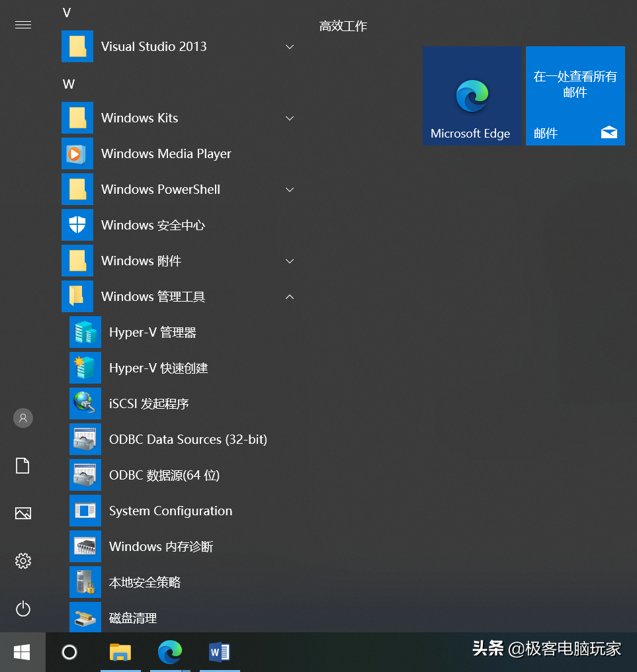Select the iSCSI 发起程序 label
637x672 pixels.
149,403
